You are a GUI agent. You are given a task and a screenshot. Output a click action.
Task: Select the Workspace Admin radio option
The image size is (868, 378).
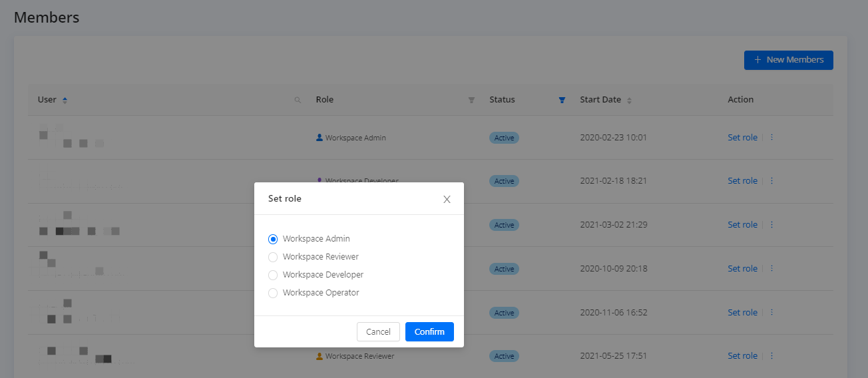coord(273,239)
